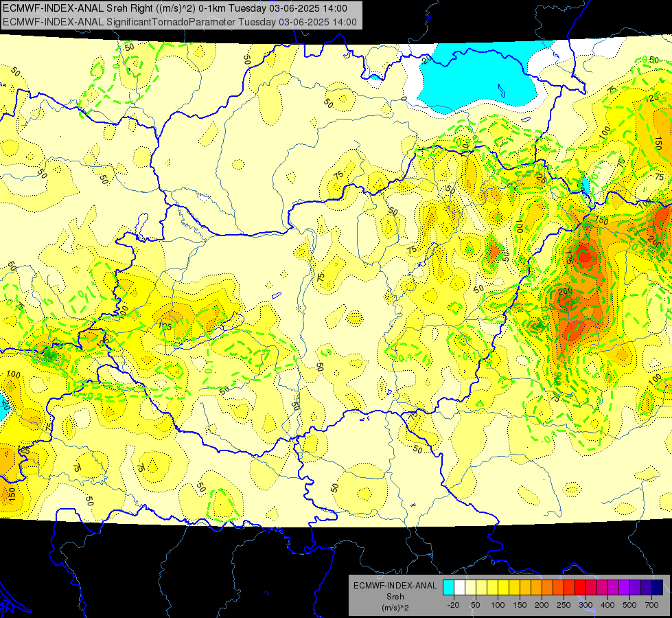Click the '250' value under the color scale
Viewport: 672px width, 618px height.
click(564, 605)
